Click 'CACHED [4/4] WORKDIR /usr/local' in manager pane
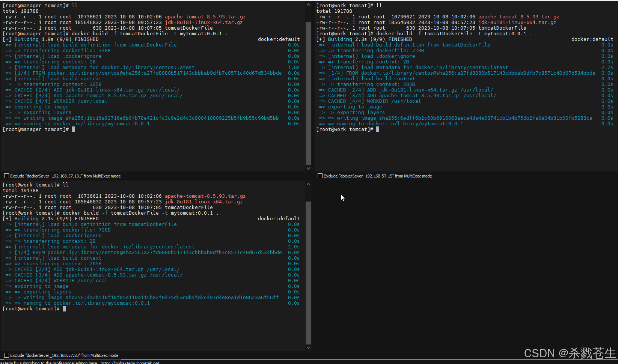The height and width of the screenshot is (364, 618). pos(61,101)
